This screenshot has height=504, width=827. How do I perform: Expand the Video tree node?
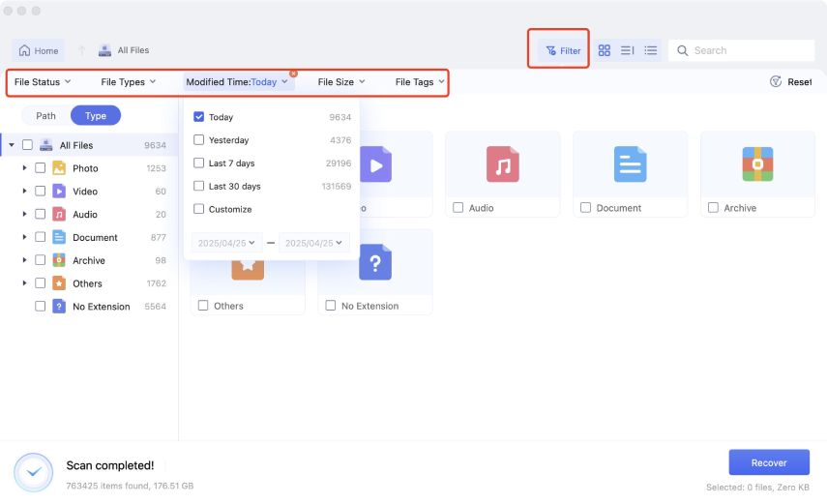(24, 191)
